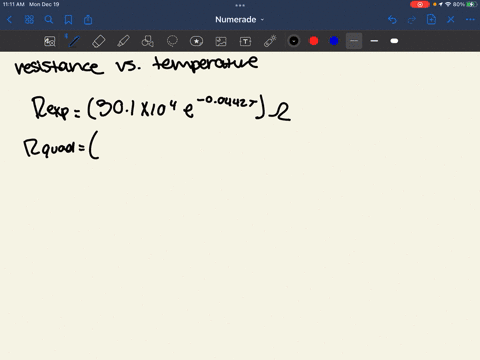
Task: Tap the screen recording indicator
Action: (x=420, y=4)
